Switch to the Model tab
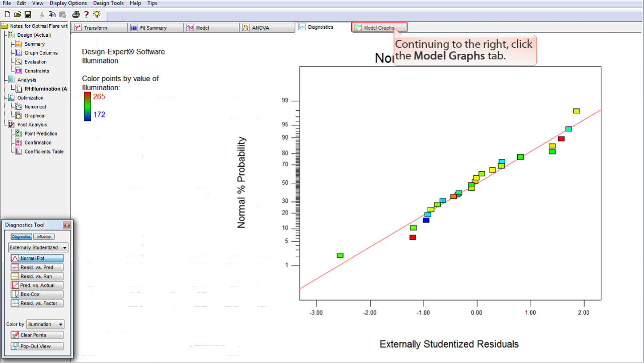The height and width of the screenshot is (363, 644). tap(211, 28)
